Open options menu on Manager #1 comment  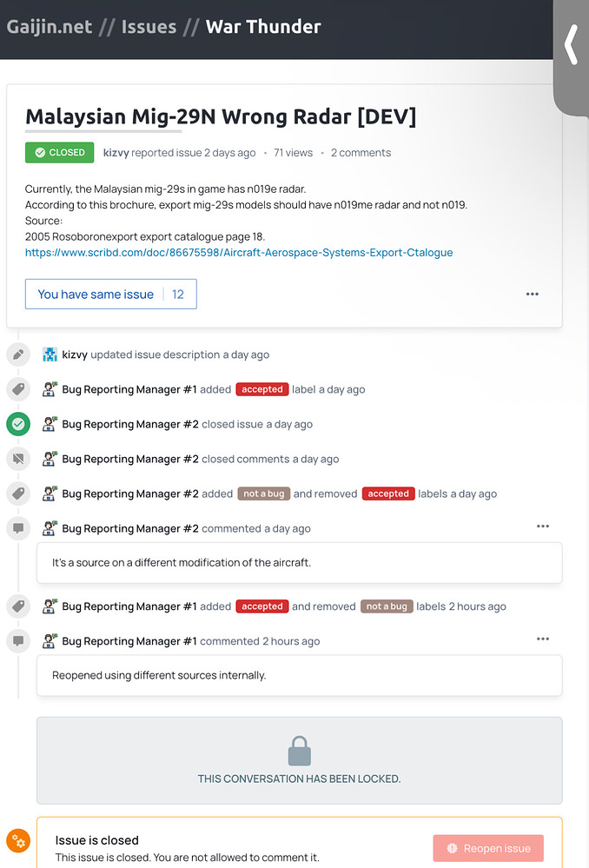[x=543, y=639]
